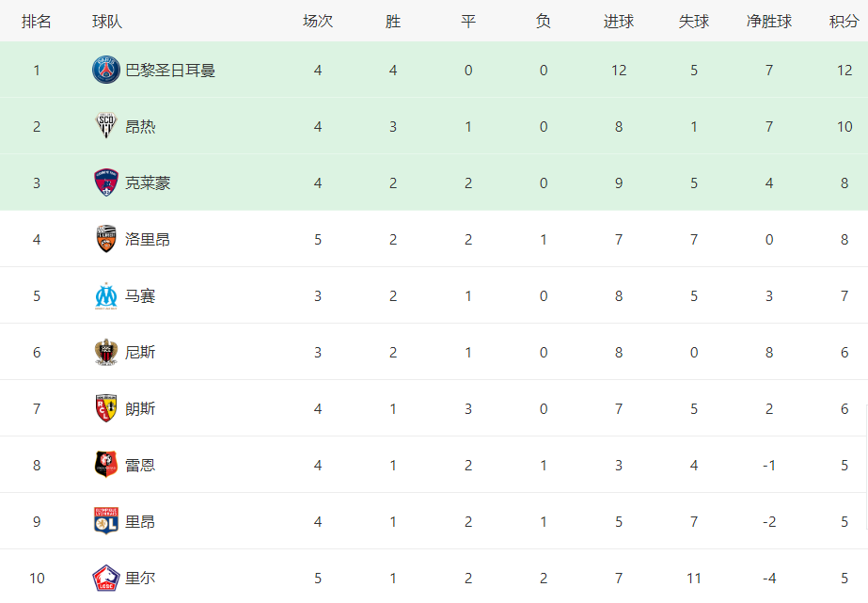Click the 净胜球 column header
868x603 pixels.
[x=769, y=22]
